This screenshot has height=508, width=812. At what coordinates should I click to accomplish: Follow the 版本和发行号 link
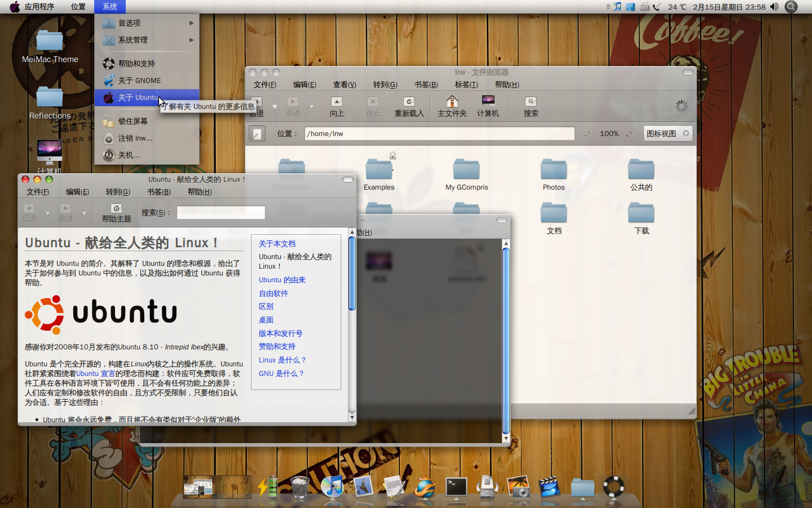coord(280,334)
